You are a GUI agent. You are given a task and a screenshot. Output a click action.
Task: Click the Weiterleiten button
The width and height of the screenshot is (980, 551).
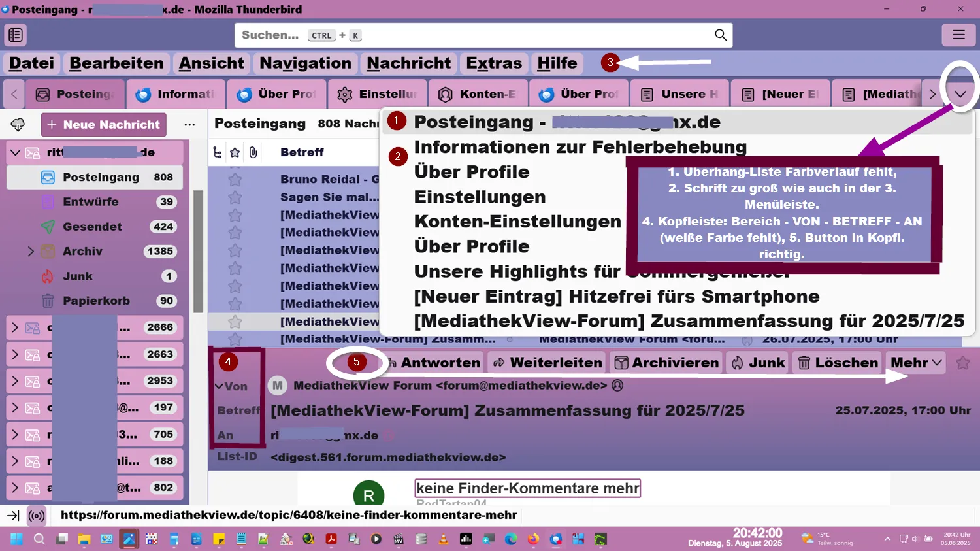547,363
